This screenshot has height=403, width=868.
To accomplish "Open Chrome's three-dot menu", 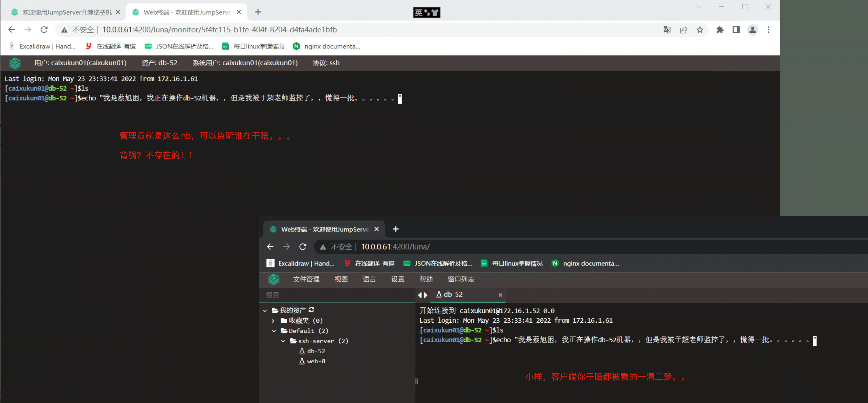I will [x=769, y=30].
